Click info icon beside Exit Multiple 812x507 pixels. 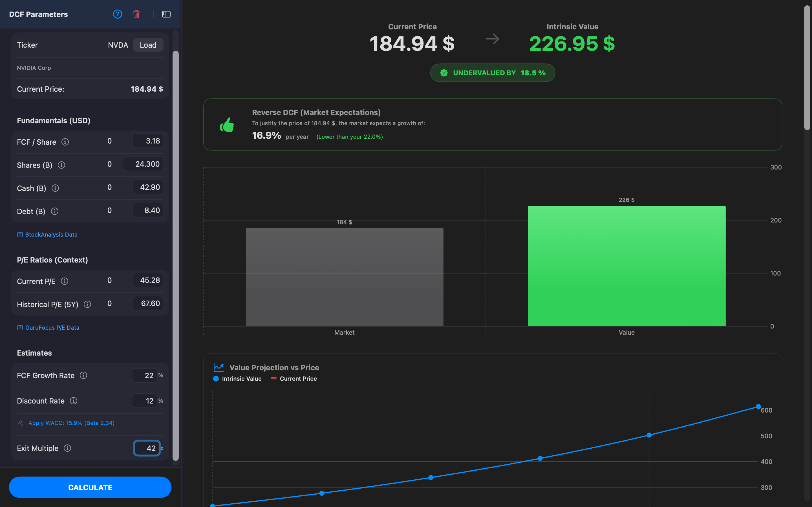(67, 448)
